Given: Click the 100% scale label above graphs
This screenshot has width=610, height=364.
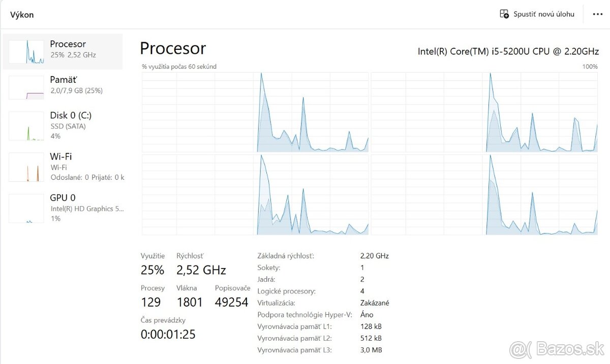Looking at the screenshot, I should (590, 67).
